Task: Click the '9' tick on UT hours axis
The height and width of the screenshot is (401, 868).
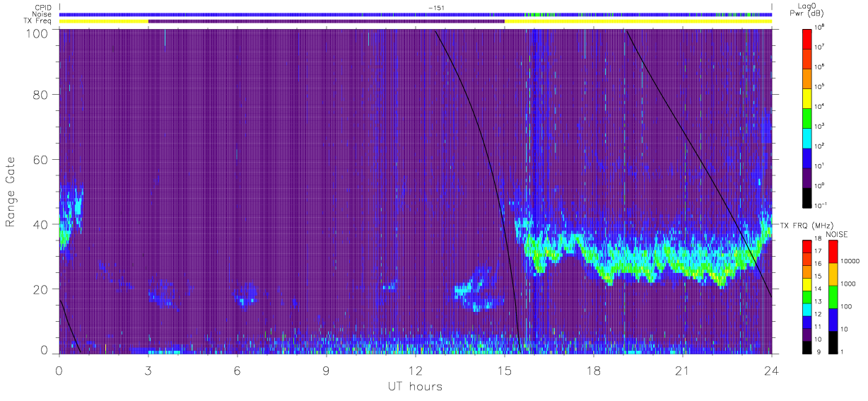Action: click(326, 370)
